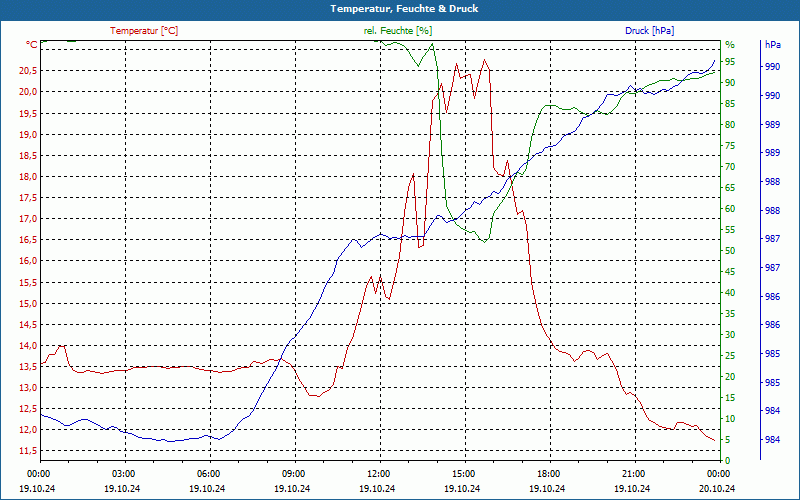Click green humidity axis value "30"

[x=730, y=335]
